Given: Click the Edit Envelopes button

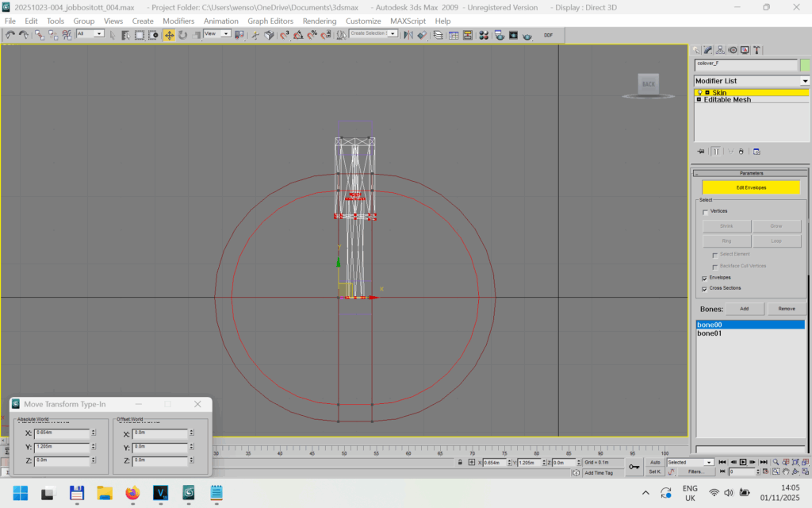Looking at the screenshot, I should point(751,187).
